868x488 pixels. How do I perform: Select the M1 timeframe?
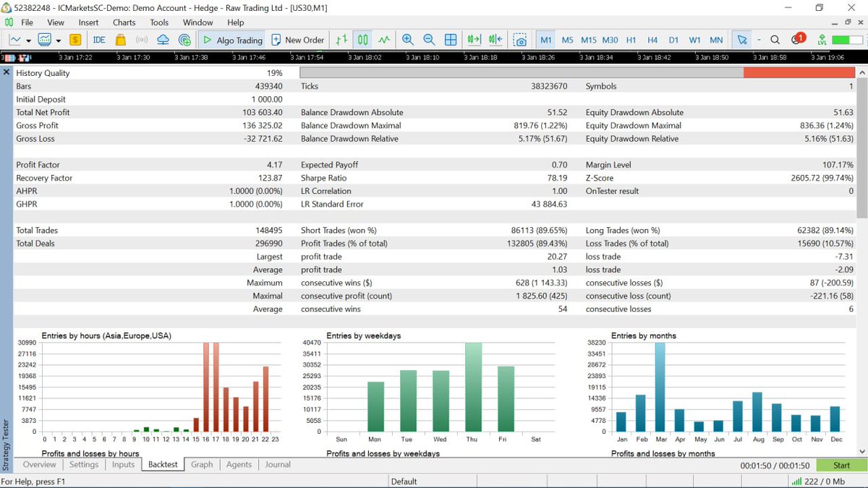click(546, 40)
